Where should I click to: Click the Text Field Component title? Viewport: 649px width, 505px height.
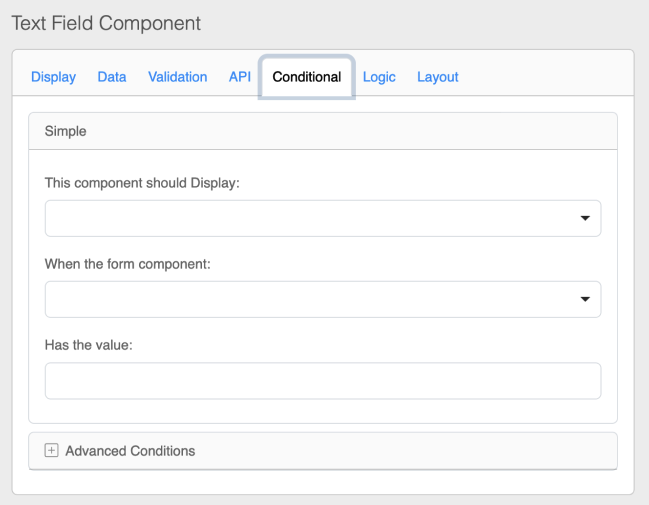coord(106,23)
